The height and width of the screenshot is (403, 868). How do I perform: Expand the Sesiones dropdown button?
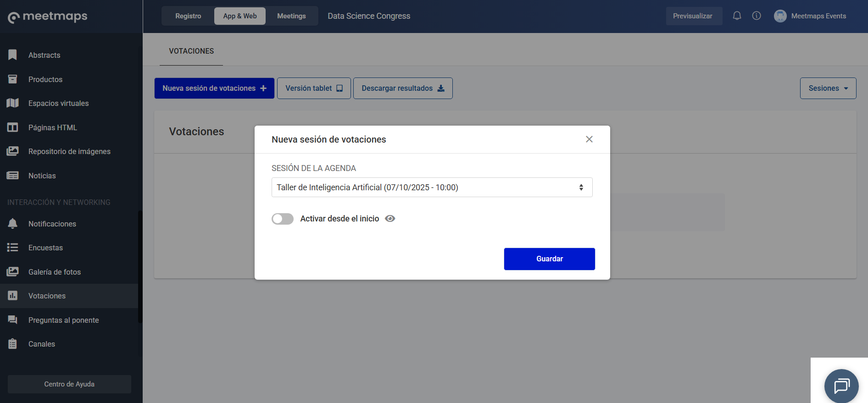(828, 88)
